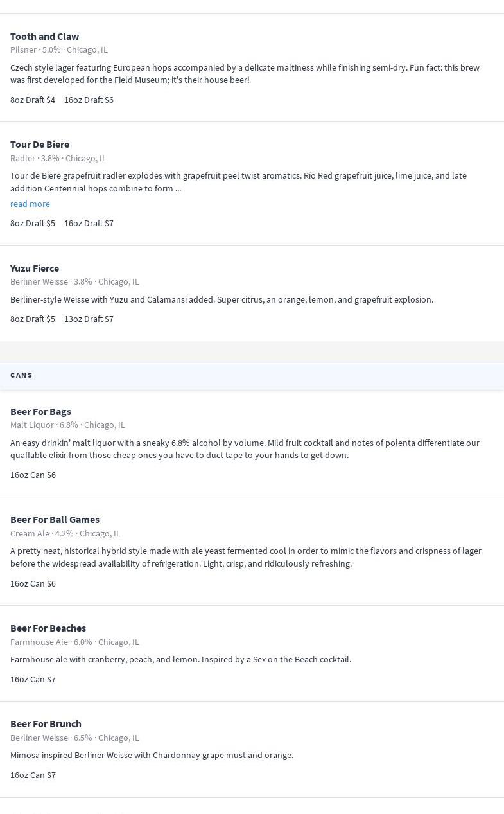Viewport: 504px width, 814px height.
Task: Click the Beer For Beaches description text
Action: pyautogui.click(x=180, y=659)
